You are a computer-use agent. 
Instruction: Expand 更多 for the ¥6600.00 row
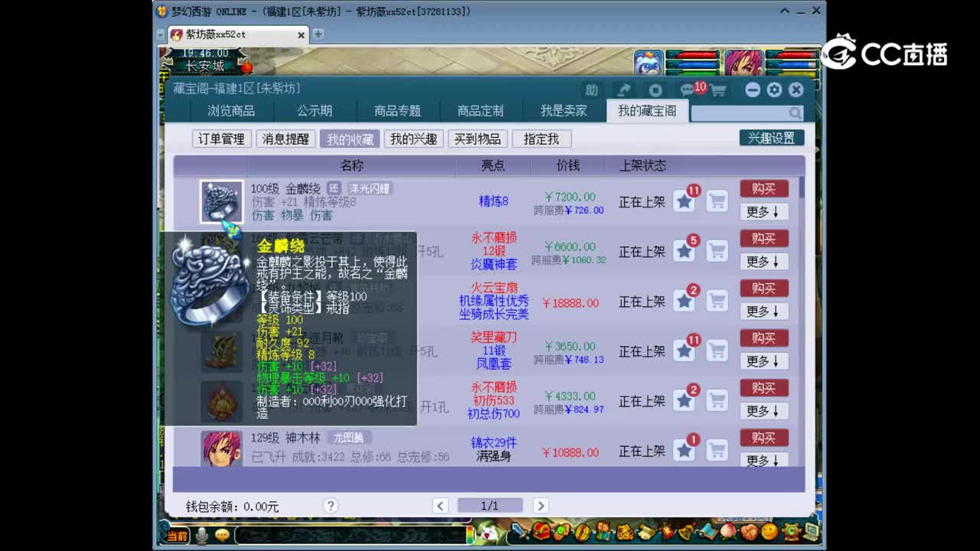(764, 262)
